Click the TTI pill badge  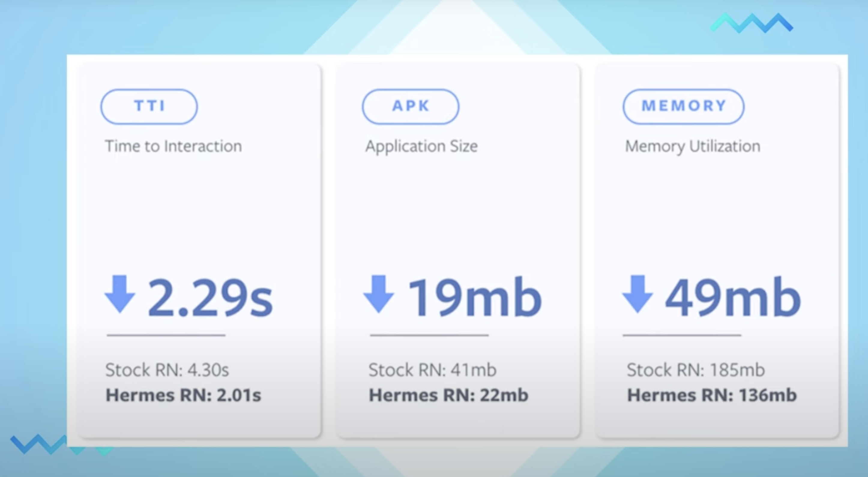149,106
